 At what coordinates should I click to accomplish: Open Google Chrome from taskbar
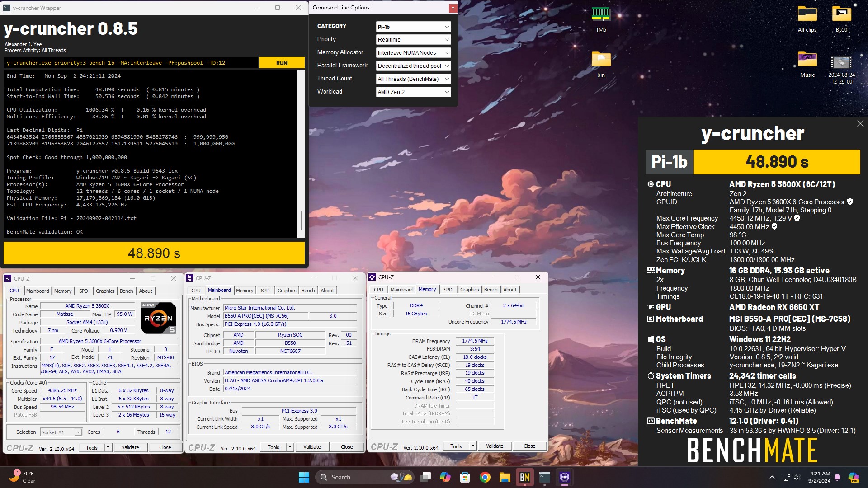tap(485, 477)
